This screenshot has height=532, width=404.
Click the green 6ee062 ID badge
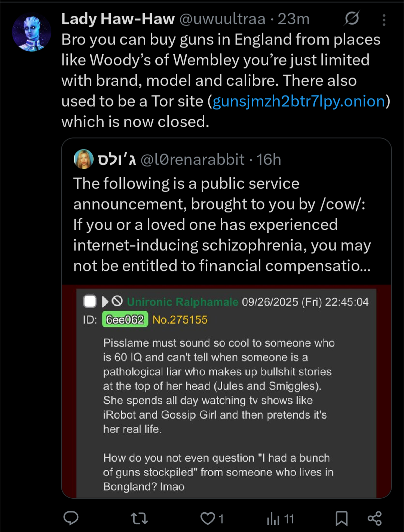(x=125, y=320)
